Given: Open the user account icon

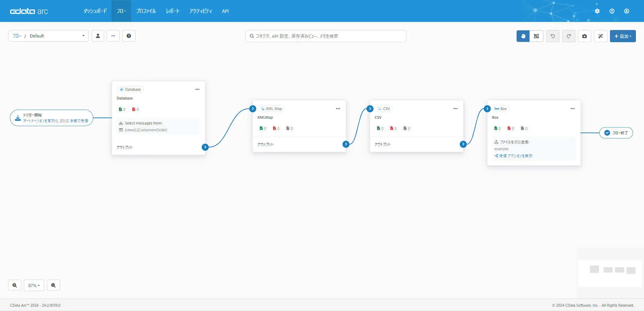Looking at the screenshot, I should tap(626, 11).
